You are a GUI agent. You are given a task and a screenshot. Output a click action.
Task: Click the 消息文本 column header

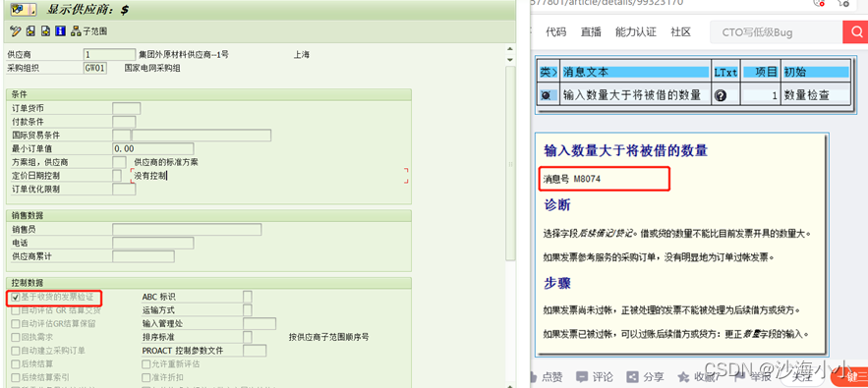[x=635, y=72]
